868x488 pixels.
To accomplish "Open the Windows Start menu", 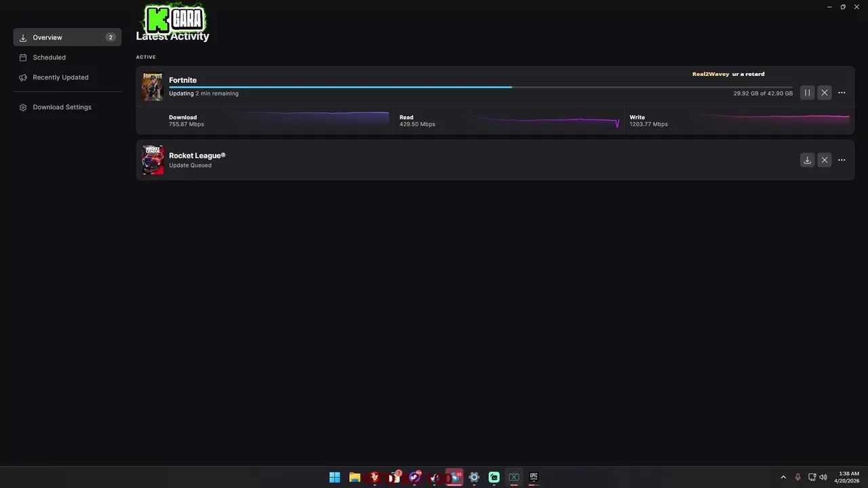I will [x=334, y=477].
